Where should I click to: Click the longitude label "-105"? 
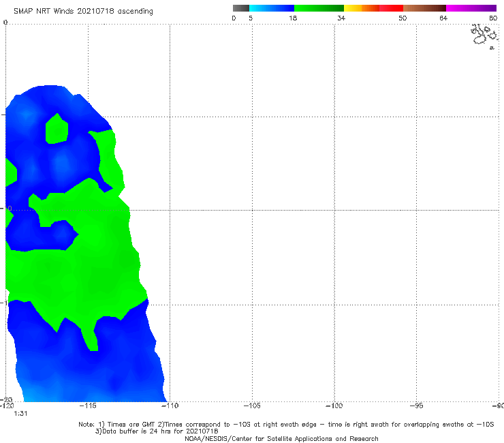[252, 406]
